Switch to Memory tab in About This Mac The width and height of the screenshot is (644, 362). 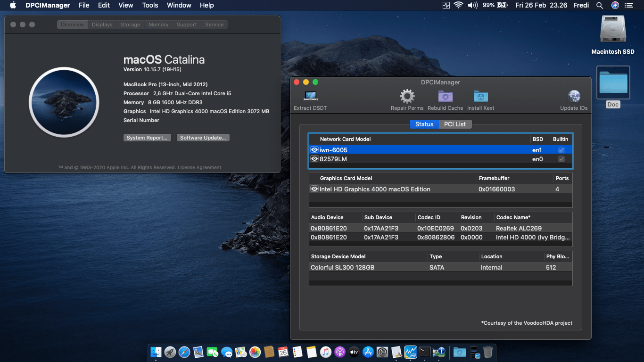click(x=158, y=25)
